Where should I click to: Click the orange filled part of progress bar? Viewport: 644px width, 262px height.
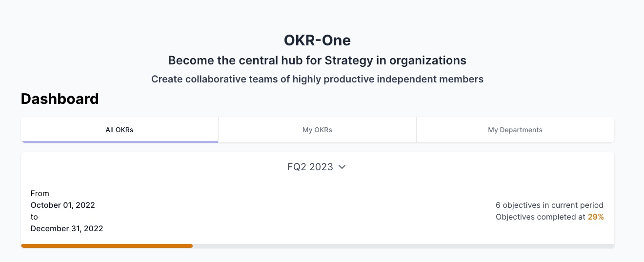(107, 246)
